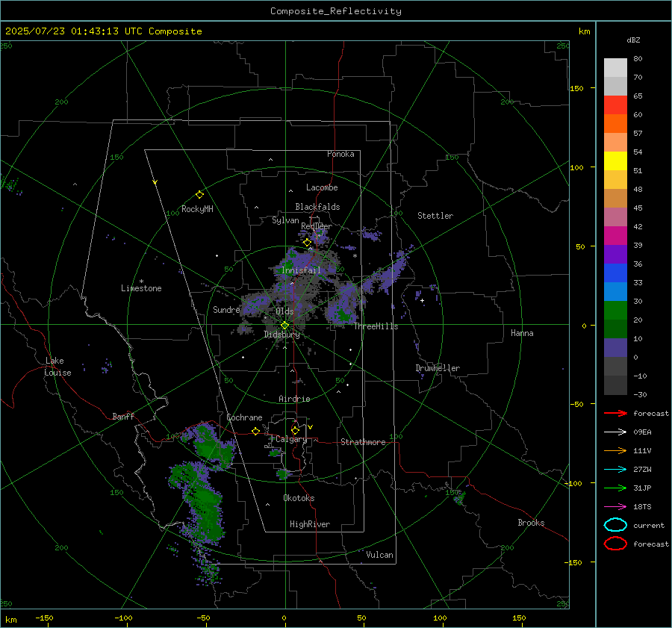Viewport: 672px width, 628px height.
Task: Click the Lacombe town label
Action: tap(322, 187)
